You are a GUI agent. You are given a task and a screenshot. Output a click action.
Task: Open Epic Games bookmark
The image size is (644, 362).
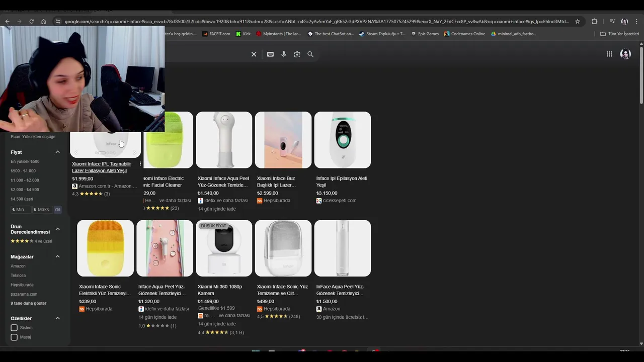[x=425, y=34]
